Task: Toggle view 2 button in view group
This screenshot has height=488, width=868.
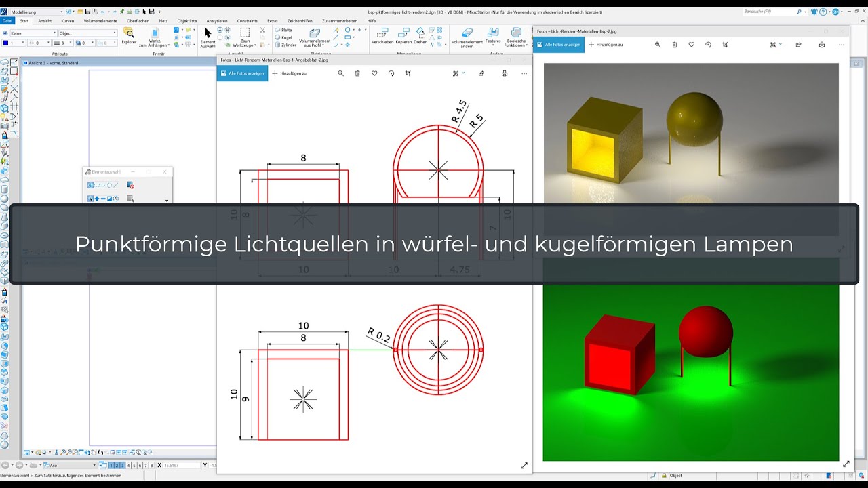Action: coord(117,466)
